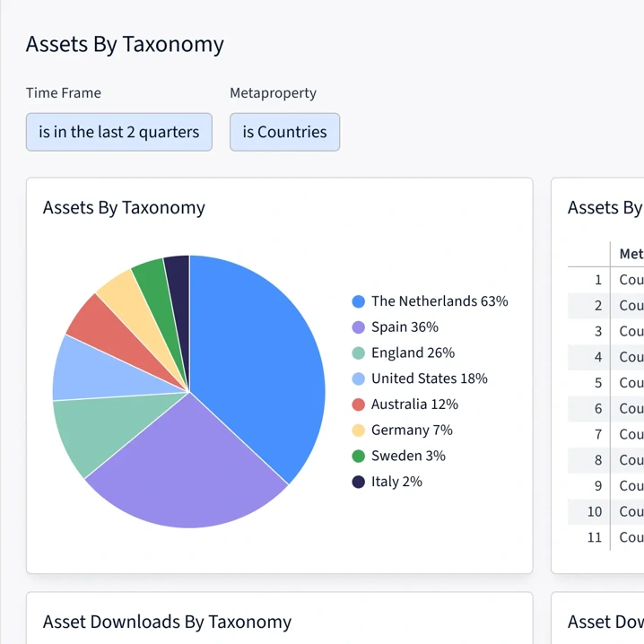Viewport: 644px width, 644px height.
Task: Click the Italy dark navy legend dot
Action: 359,482
